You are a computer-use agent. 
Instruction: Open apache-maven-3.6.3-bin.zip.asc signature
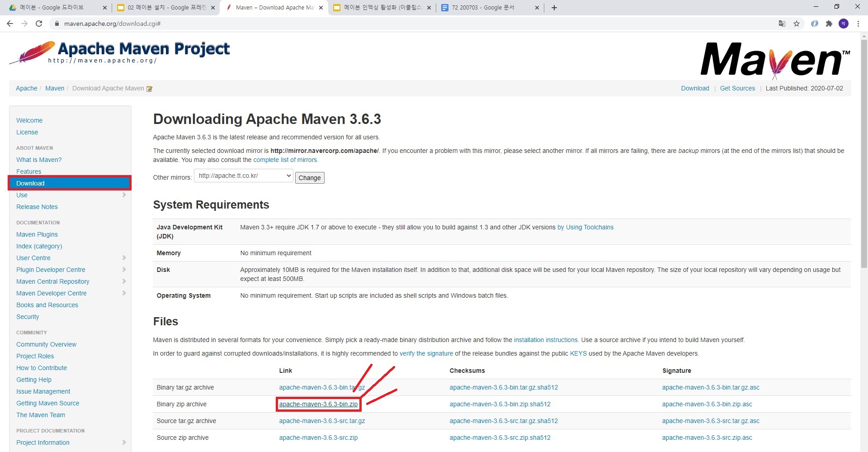(707, 404)
